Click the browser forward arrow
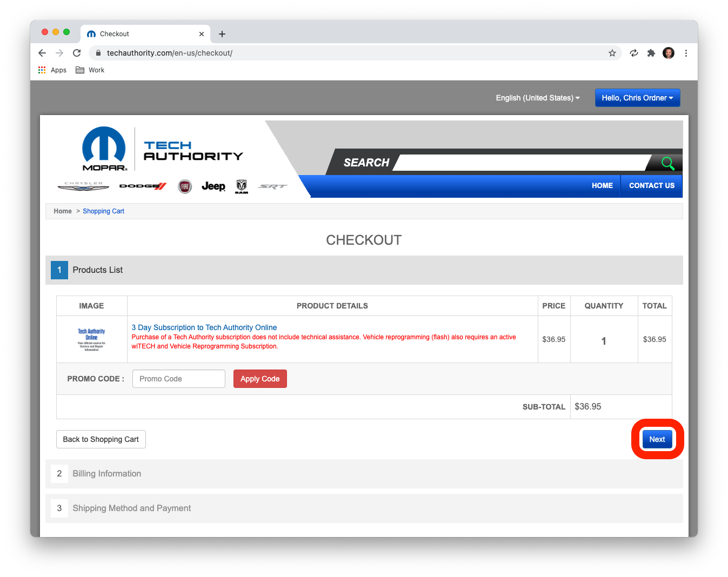 coord(59,53)
